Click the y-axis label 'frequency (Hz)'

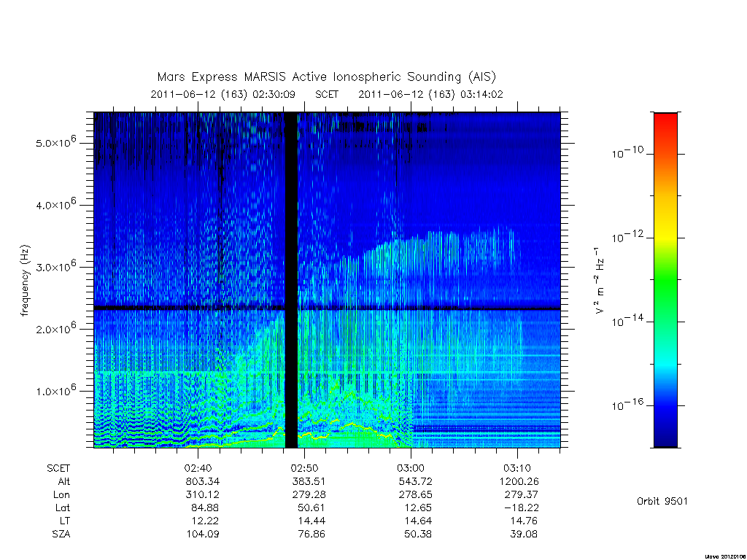click(26, 280)
